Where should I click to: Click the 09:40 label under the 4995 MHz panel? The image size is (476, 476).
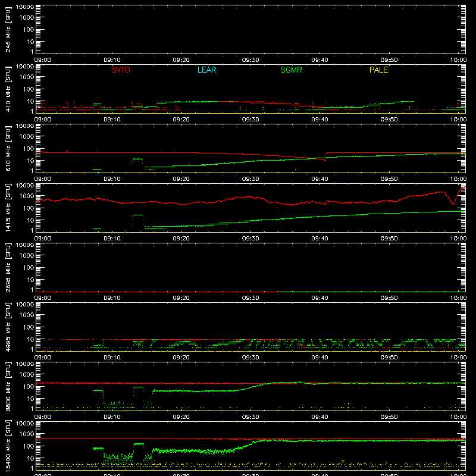point(320,358)
